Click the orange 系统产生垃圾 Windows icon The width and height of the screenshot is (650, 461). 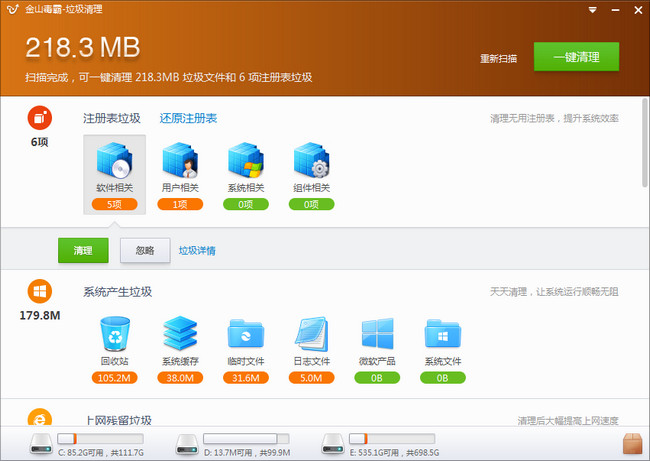tap(40, 291)
